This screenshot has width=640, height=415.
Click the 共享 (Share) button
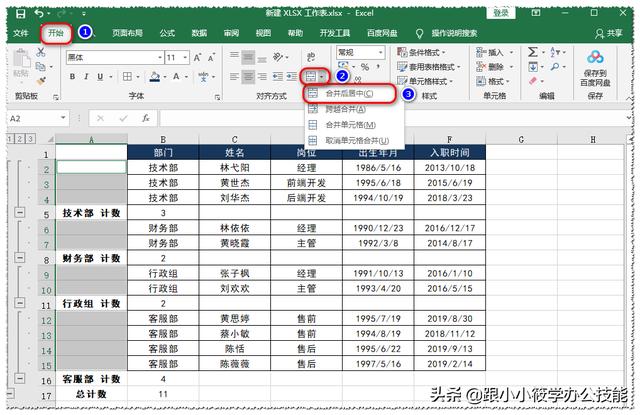609,33
